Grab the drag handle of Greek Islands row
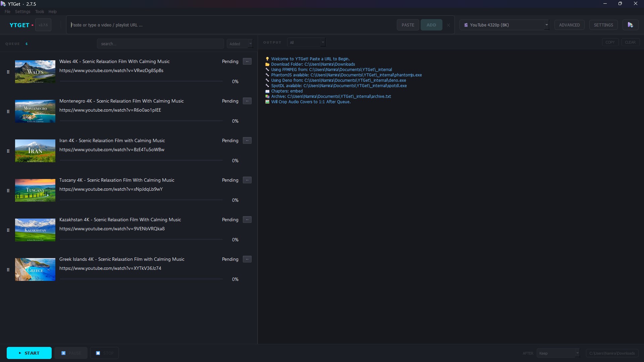644x362 pixels. (8, 269)
